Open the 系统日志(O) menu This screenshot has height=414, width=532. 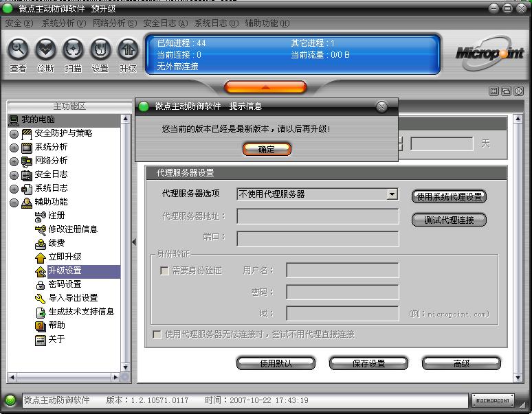point(217,23)
